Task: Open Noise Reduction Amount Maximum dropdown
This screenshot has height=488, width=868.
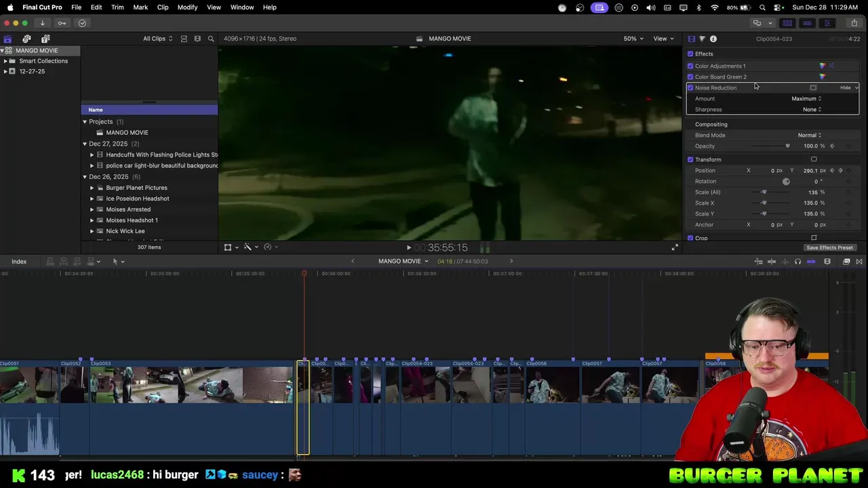Action: 806,98
